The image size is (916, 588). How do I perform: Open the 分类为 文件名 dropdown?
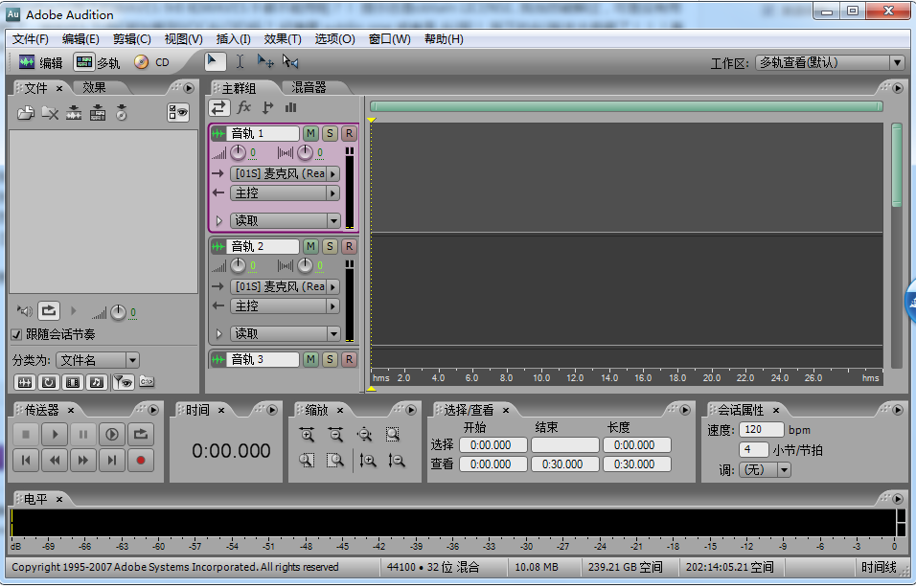pyautogui.click(x=98, y=360)
